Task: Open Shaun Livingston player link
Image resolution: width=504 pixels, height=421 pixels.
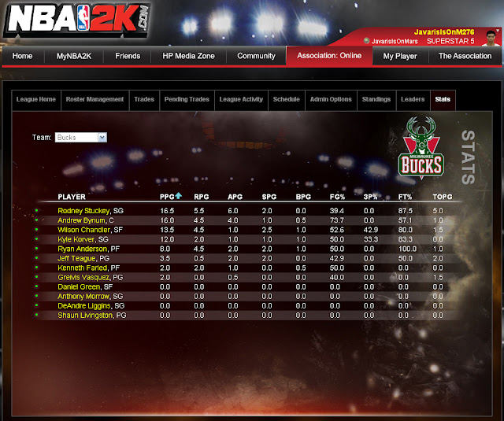Action: tap(85, 316)
